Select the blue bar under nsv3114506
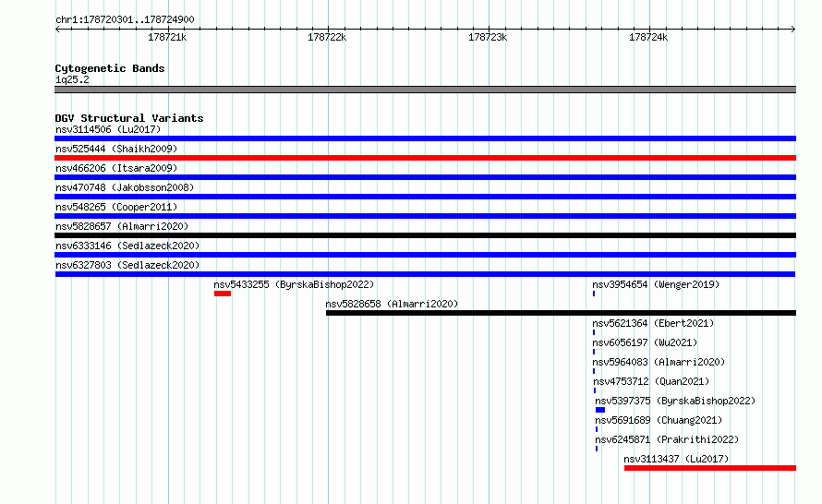This screenshot has height=504, width=822. (425, 138)
